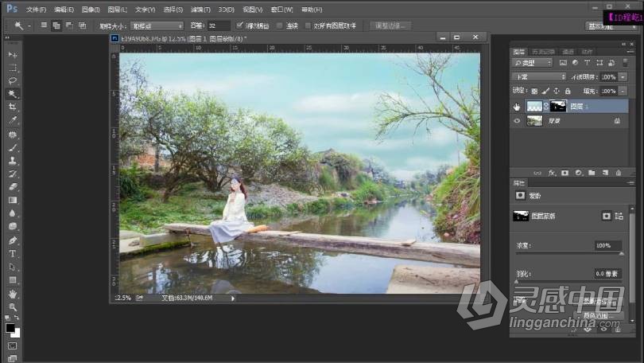Set foreground color swatch
The image size is (644, 363).
pos(10,328)
